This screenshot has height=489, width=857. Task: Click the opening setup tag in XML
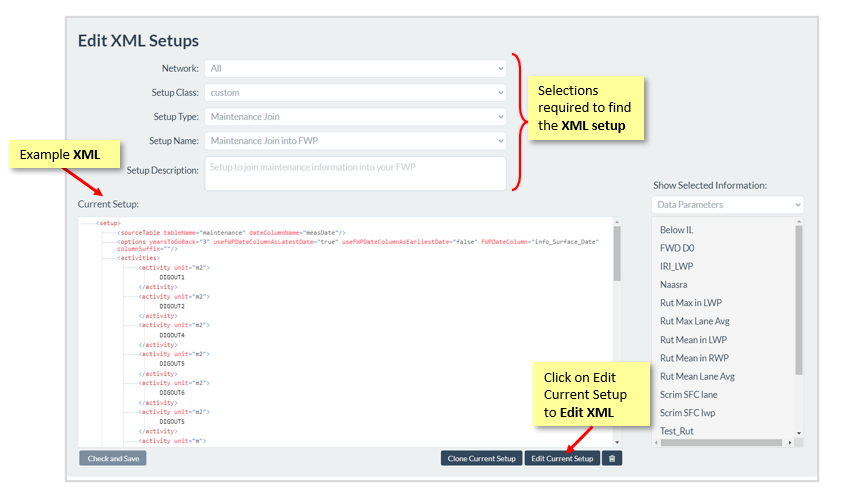pyautogui.click(x=108, y=223)
